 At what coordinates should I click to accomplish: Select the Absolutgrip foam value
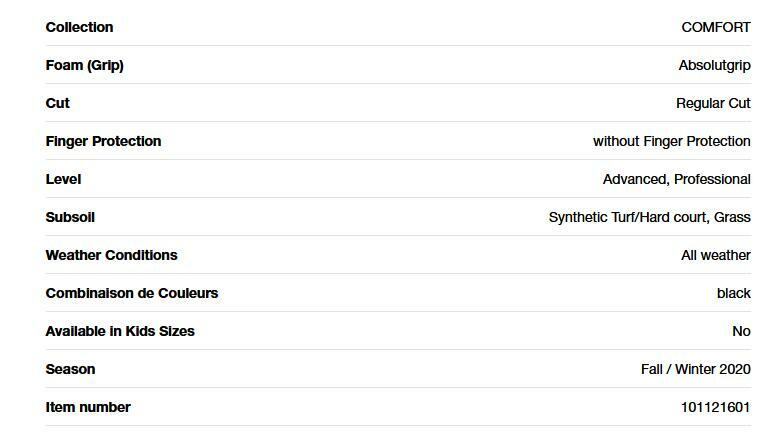coord(714,65)
